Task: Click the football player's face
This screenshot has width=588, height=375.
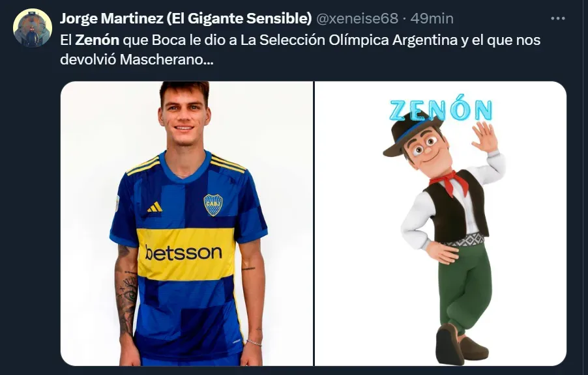Action: point(184,116)
